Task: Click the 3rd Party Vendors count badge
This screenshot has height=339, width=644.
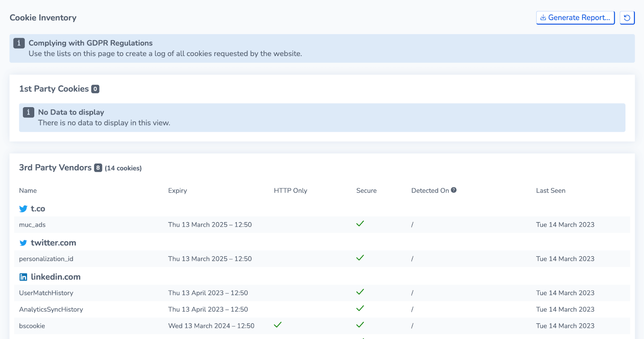Action: [x=98, y=168]
